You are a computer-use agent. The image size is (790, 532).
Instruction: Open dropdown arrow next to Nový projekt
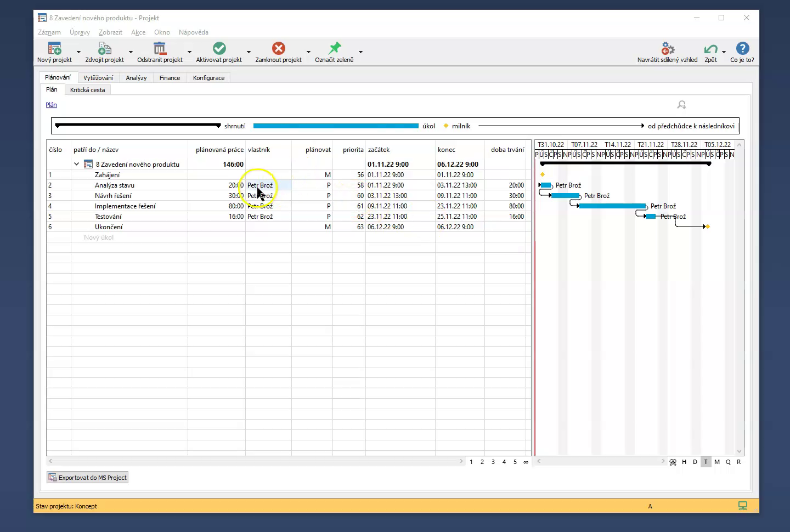pyautogui.click(x=78, y=52)
